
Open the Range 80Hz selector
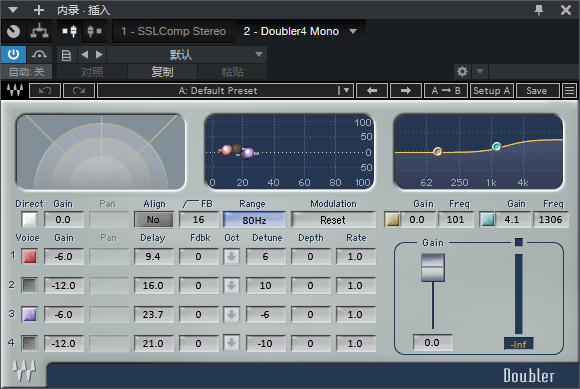[x=254, y=220]
